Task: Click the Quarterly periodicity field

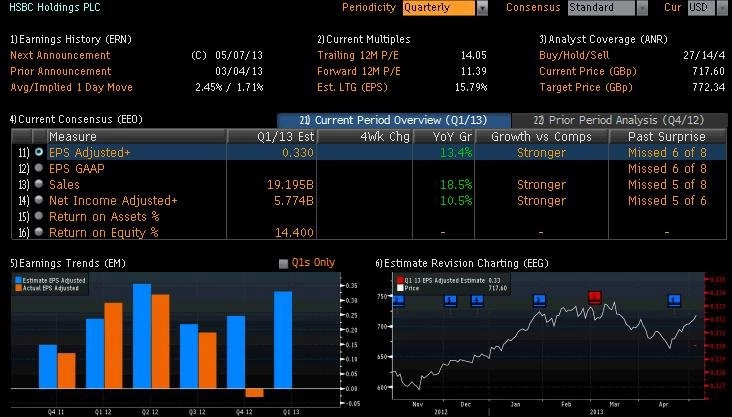Action: point(439,8)
